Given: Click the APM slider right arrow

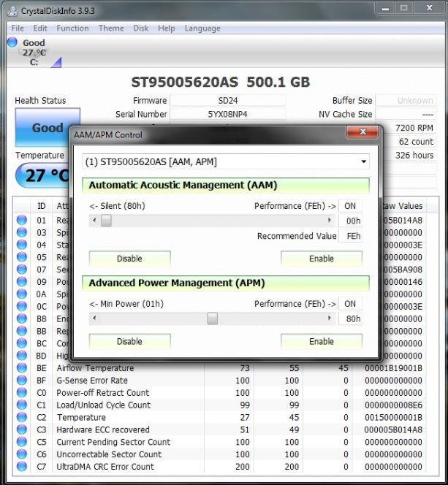Looking at the screenshot, I should coord(330,318).
